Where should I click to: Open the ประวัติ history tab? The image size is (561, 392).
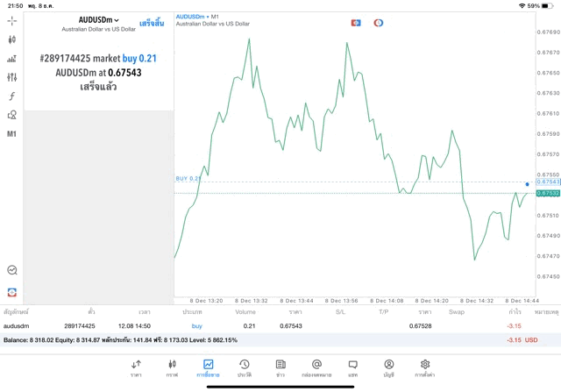[x=245, y=368]
